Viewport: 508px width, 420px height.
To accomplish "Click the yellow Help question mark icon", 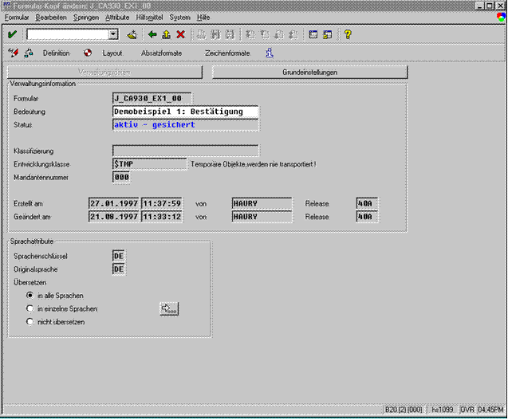I will click(348, 34).
